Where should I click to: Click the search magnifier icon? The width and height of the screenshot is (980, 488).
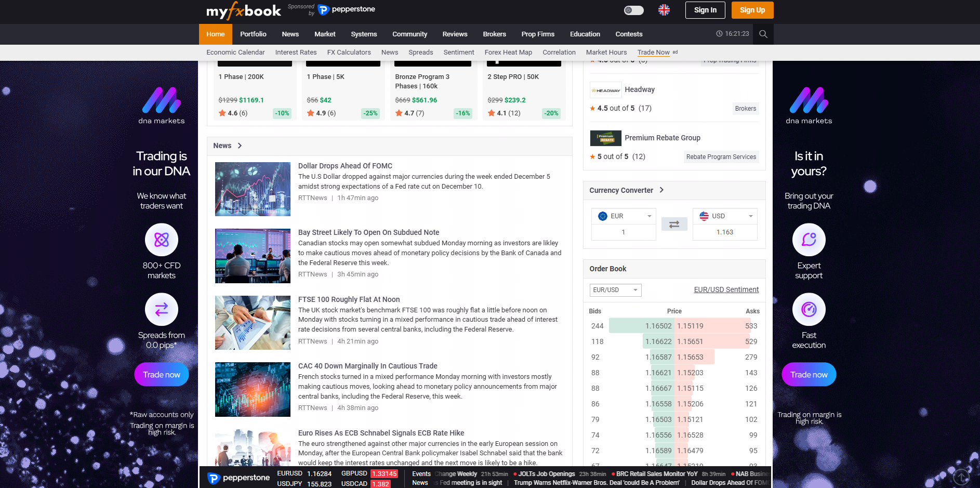pyautogui.click(x=763, y=34)
